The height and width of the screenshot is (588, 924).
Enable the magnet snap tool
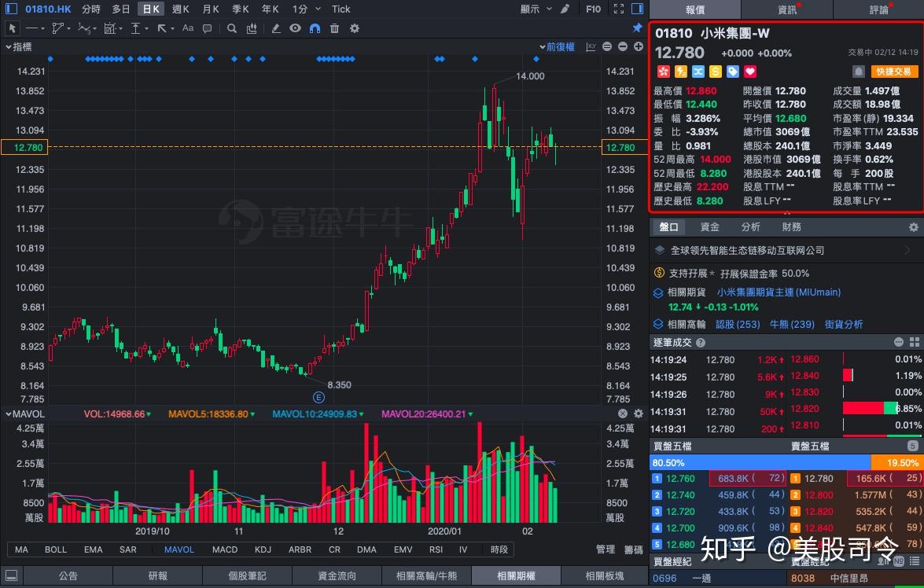[x=316, y=28]
